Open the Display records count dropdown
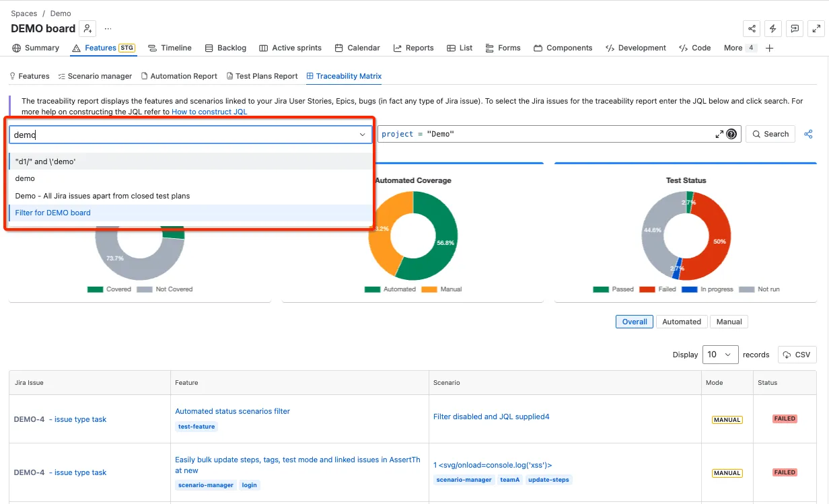829x504 pixels. click(x=721, y=355)
